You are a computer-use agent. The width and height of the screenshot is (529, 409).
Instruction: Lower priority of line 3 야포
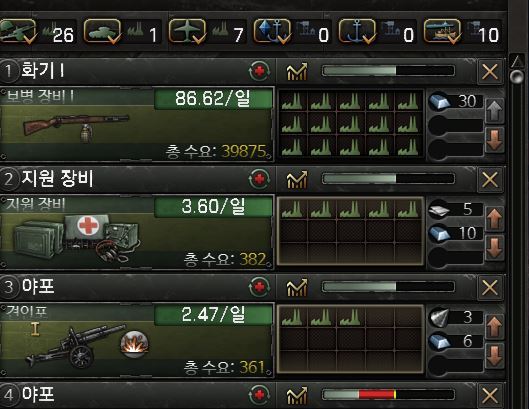coord(495,355)
